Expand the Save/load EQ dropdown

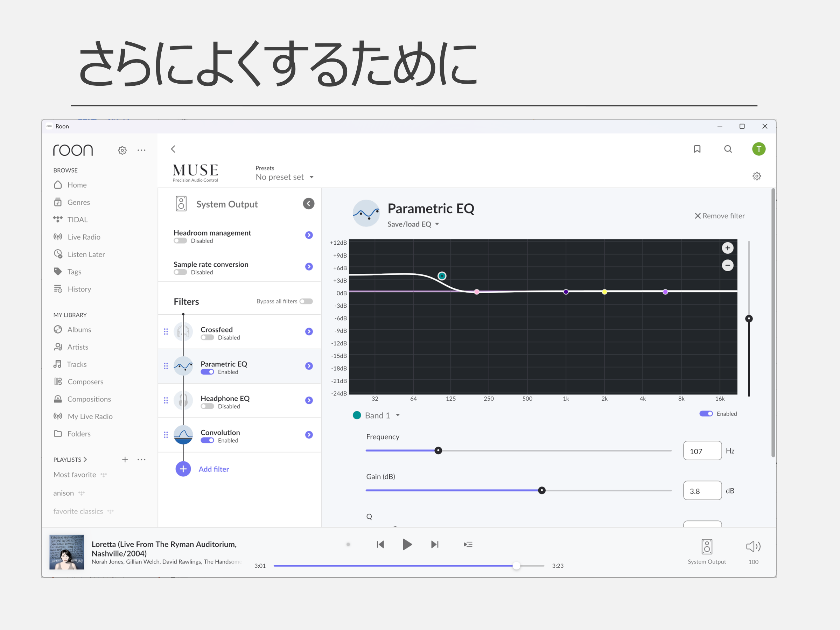pyautogui.click(x=413, y=224)
